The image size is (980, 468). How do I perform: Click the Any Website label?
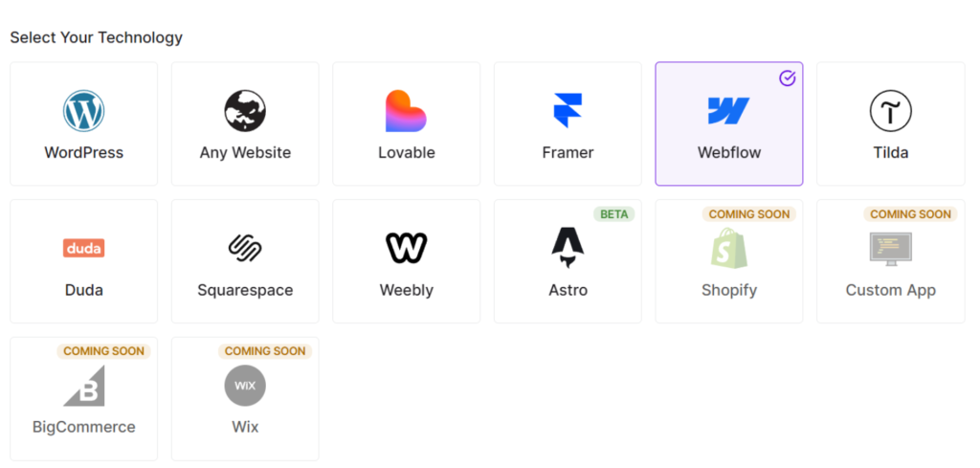[x=245, y=152]
